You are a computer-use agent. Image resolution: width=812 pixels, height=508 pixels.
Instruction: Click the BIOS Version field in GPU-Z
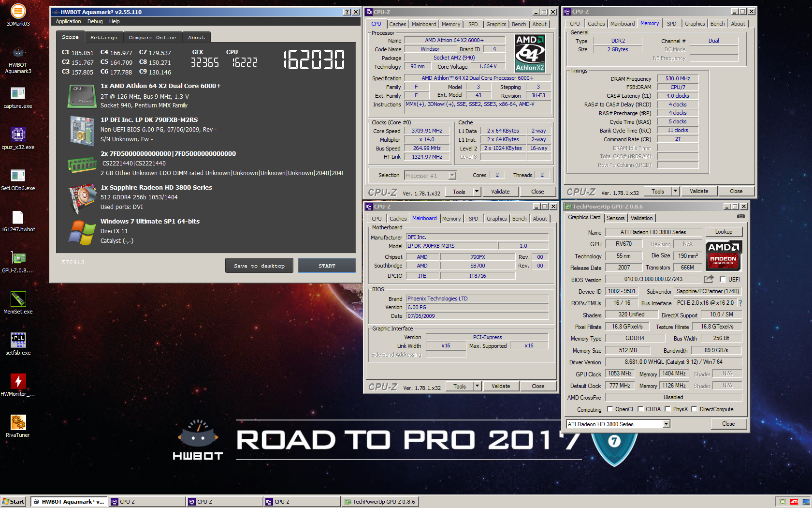point(653,279)
